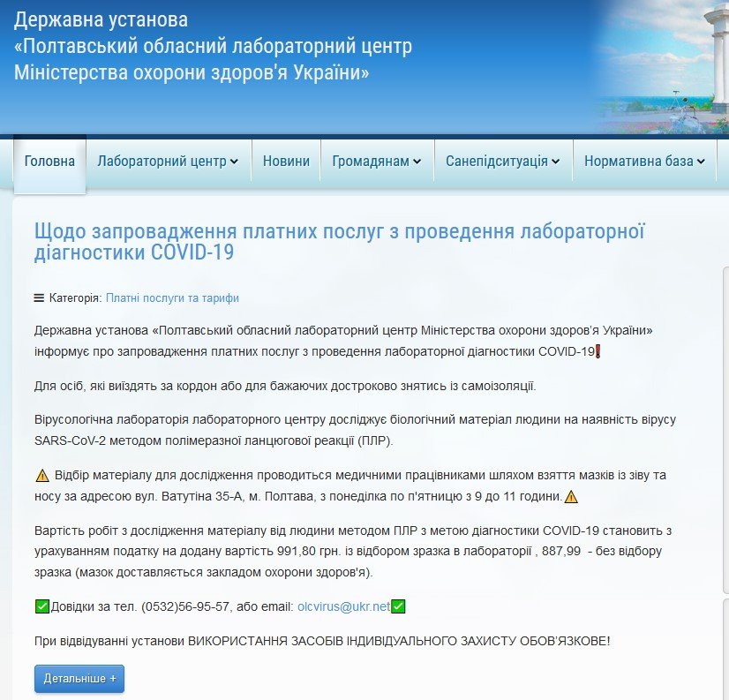
Task: Expand the Санепідситуація menu
Action: click(x=503, y=162)
